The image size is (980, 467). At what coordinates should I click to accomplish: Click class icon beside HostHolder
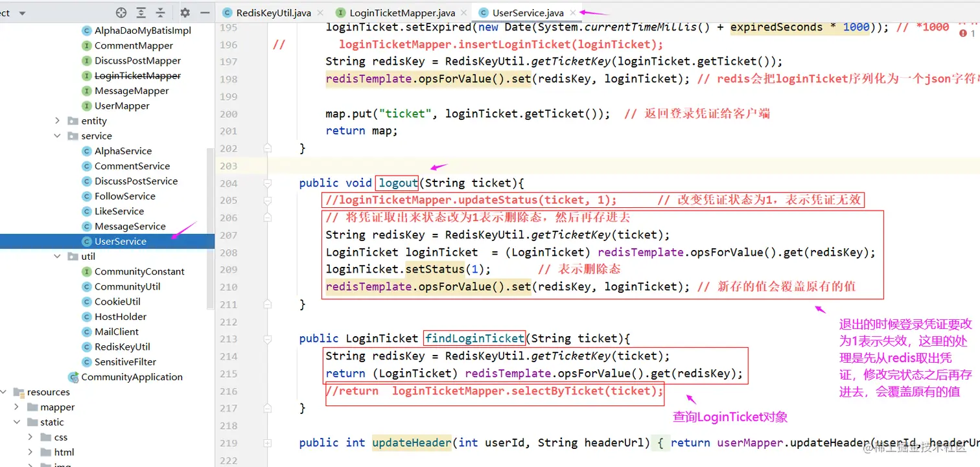87,316
